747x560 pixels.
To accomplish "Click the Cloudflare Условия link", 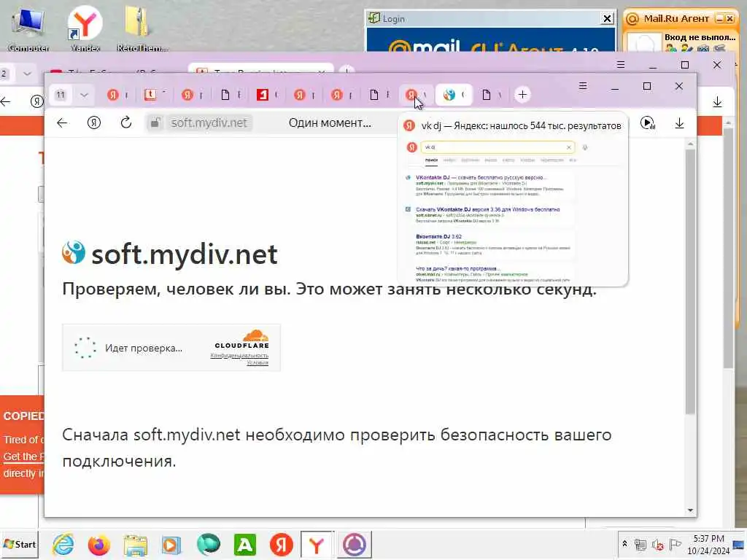I will (x=258, y=362).
